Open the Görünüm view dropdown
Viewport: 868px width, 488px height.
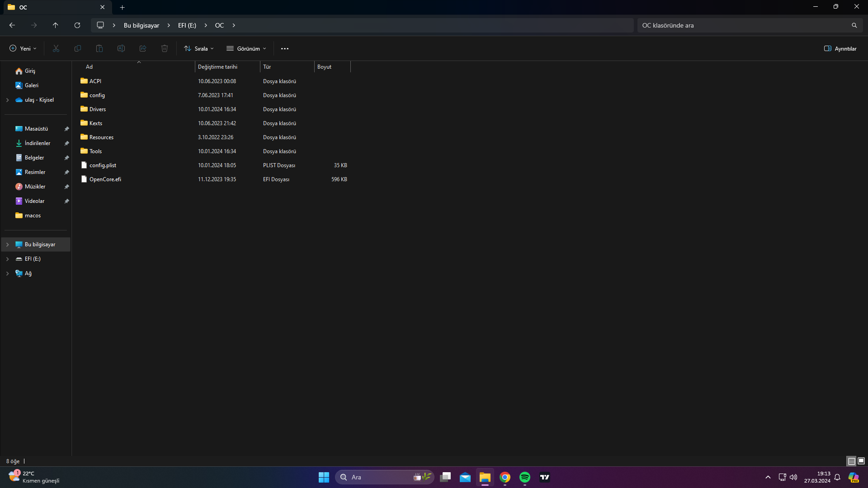pyautogui.click(x=246, y=48)
